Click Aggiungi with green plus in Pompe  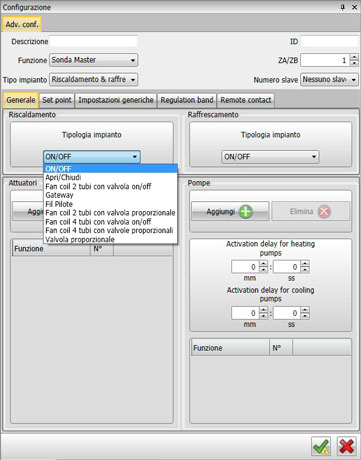coord(230,211)
